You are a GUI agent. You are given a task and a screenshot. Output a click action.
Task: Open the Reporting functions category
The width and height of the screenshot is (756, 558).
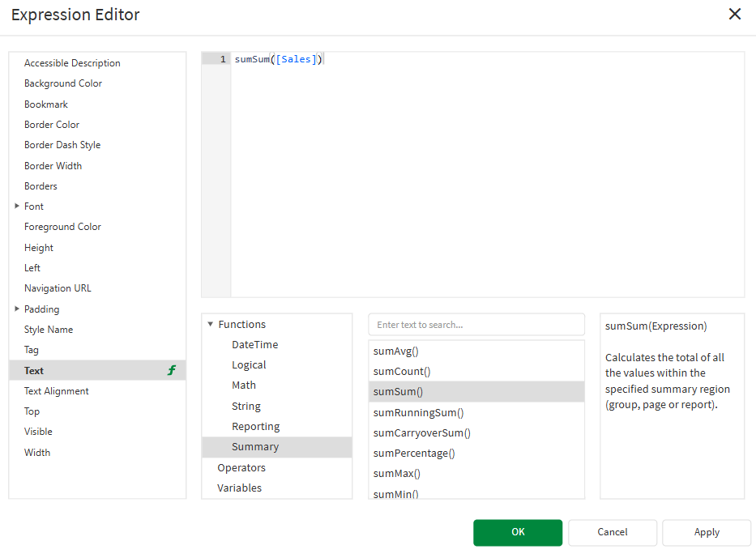tap(255, 426)
